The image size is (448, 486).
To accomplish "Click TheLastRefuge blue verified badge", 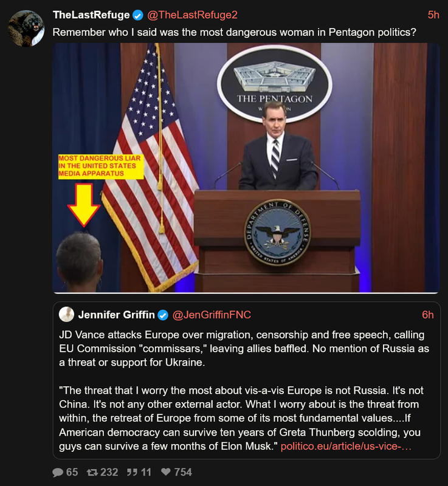I will pos(138,15).
